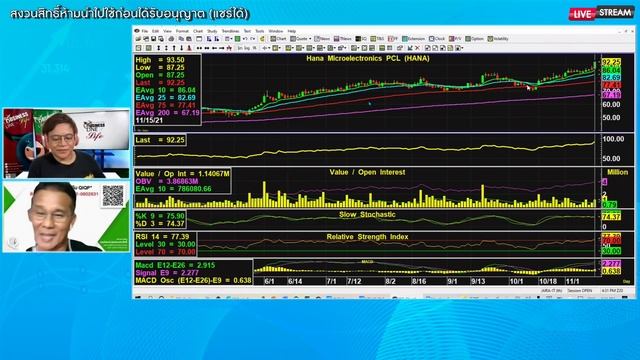Click the down arrow icon in second toolbar
Screen dimensions: 640x360
point(182,48)
